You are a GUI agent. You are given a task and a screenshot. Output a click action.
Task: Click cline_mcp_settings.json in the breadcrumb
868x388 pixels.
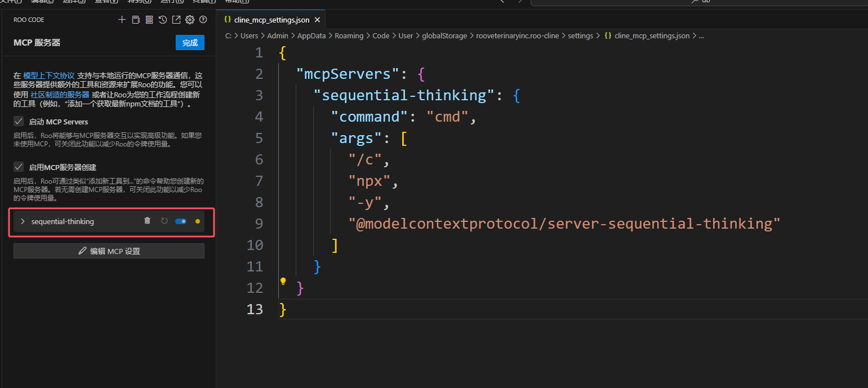[x=652, y=35]
